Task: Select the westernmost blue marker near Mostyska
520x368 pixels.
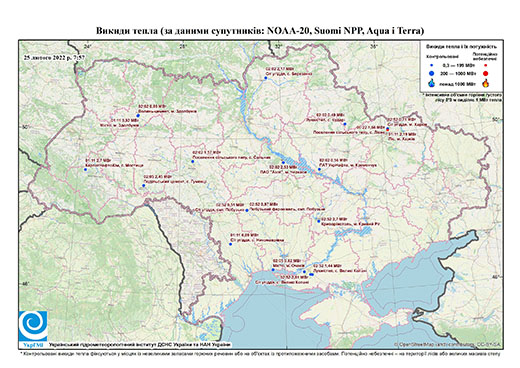Action: click(85, 169)
